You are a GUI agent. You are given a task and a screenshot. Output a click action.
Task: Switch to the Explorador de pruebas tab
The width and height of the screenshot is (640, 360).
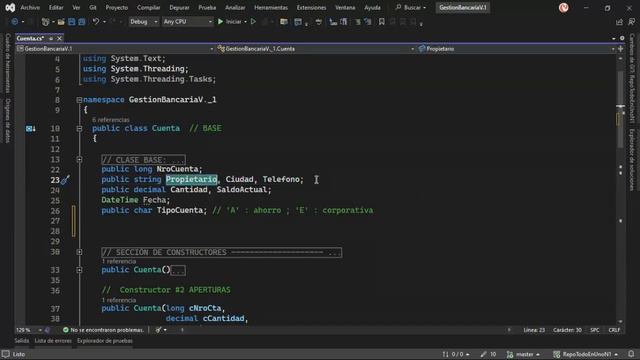click(x=105, y=341)
